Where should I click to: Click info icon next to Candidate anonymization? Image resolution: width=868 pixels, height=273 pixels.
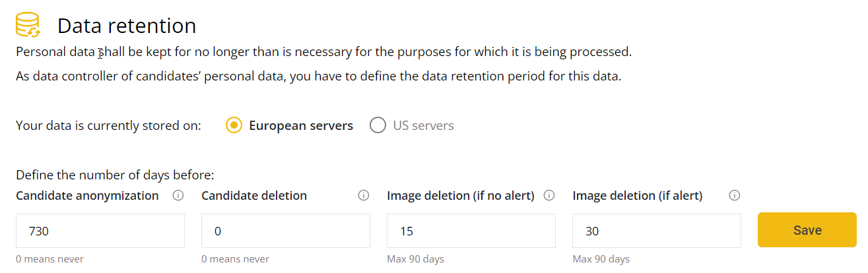178,196
